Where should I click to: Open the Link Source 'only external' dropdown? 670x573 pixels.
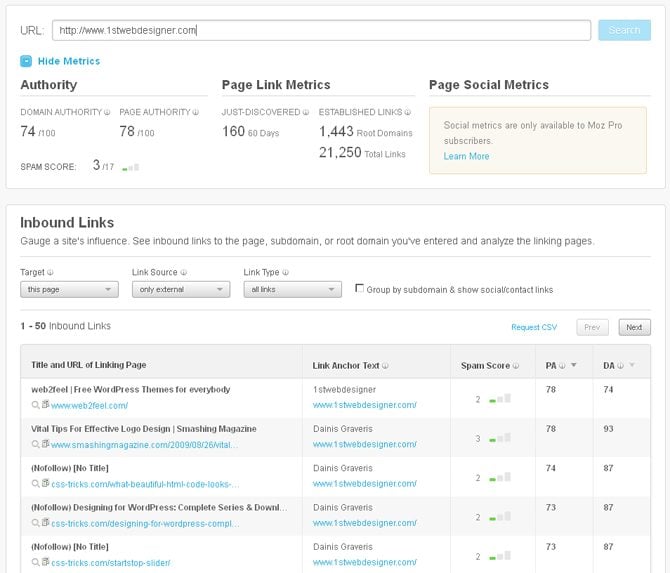181,290
